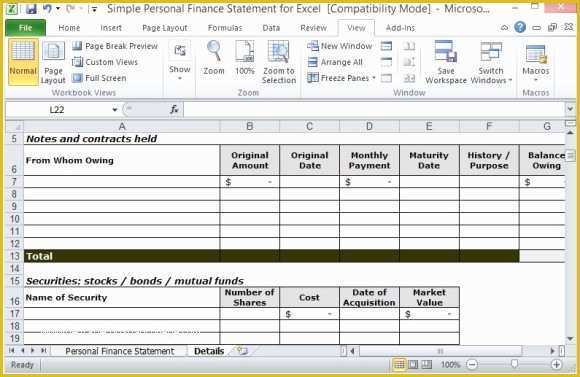
Task: Open Custom Views dialog
Action: (105, 62)
